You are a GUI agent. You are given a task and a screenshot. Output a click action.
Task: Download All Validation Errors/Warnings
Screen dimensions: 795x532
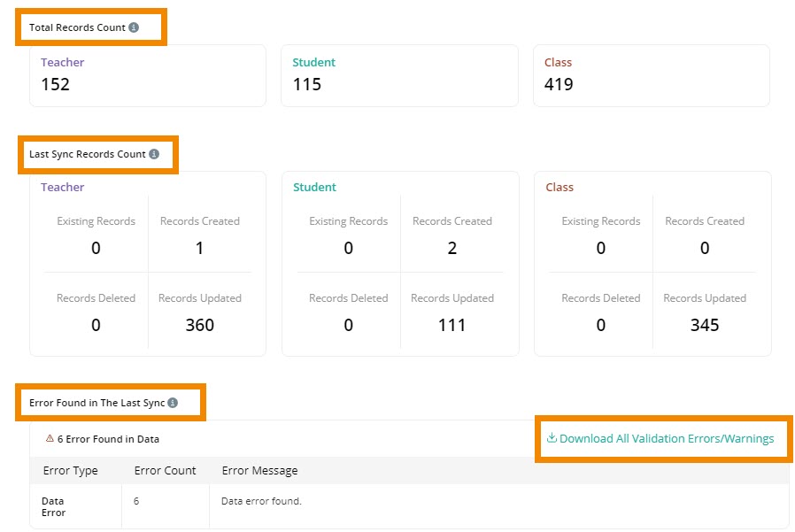[x=671, y=438]
